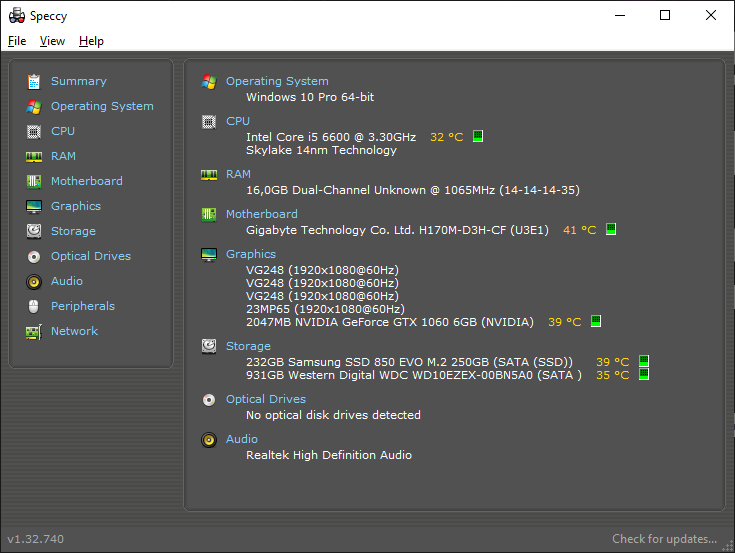Click the Optical Drives disc icon in sidebar
Screen dimensions: 735x553
pyautogui.click(x=34, y=256)
